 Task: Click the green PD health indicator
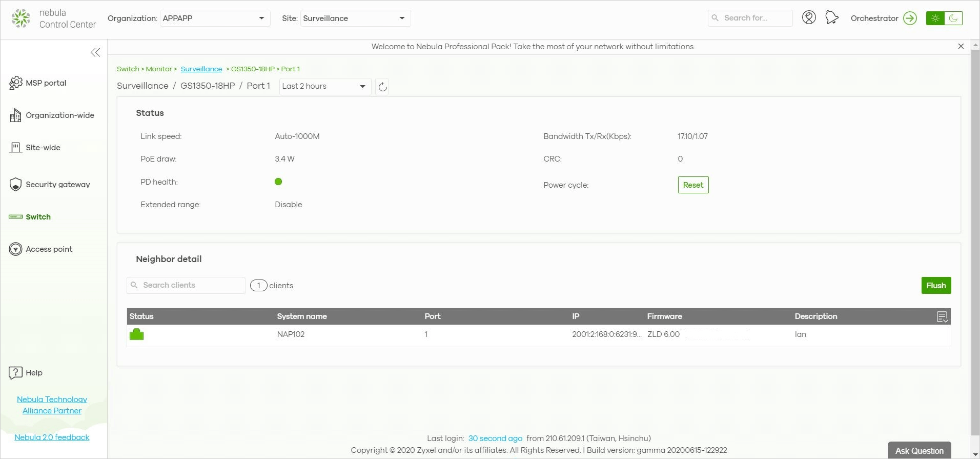click(278, 182)
